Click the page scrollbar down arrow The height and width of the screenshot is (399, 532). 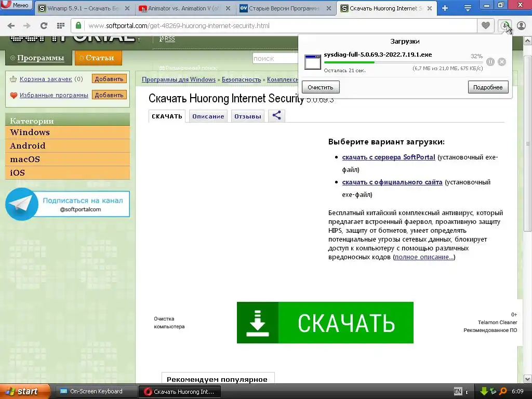click(528, 379)
